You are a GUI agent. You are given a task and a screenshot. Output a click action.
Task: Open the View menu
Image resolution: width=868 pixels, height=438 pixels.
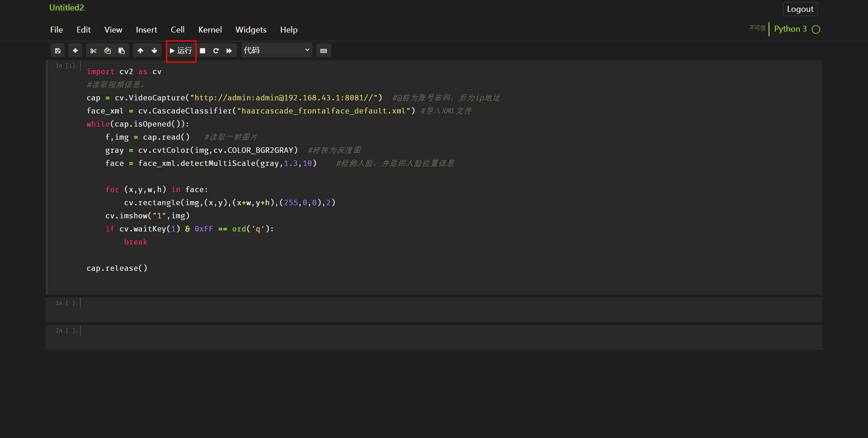(x=113, y=30)
